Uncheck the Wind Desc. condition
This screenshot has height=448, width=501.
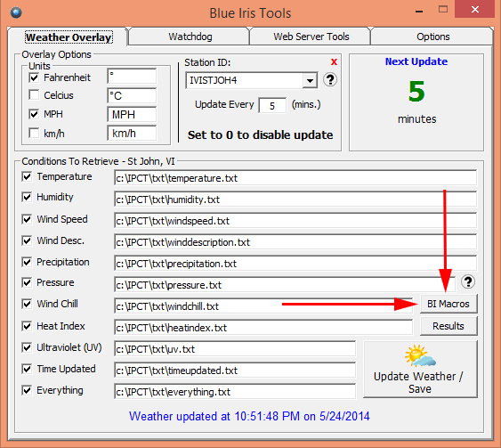pyautogui.click(x=27, y=240)
